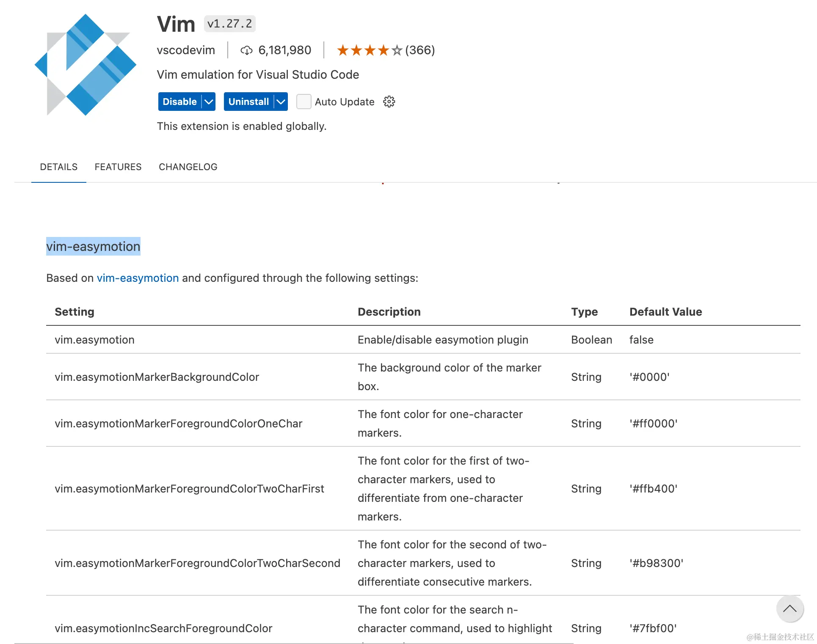817x644 pixels.
Task: Click the v1.27.2 version badge
Action: click(x=229, y=24)
